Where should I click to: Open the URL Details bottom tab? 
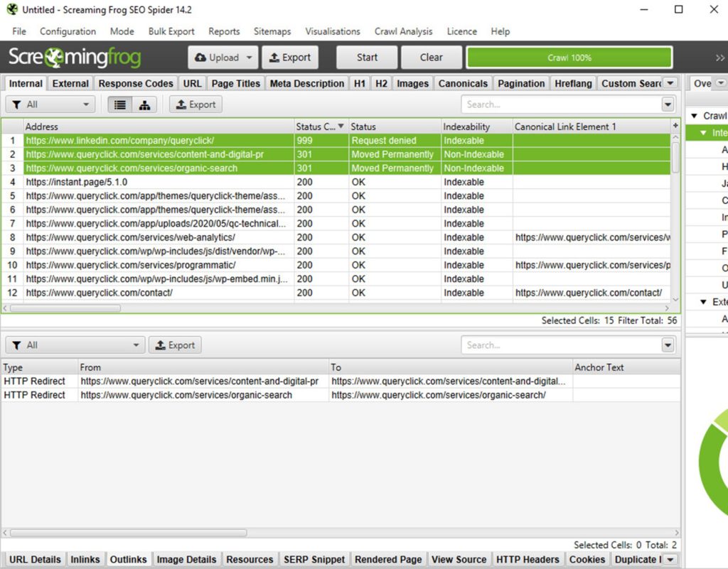click(35, 559)
